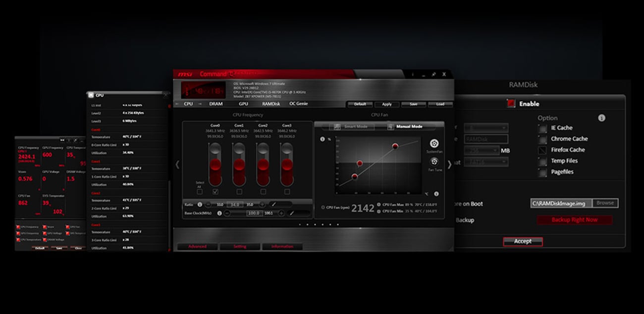Click the Base Clock pencil edit button
644x314 pixels.
[292, 213]
